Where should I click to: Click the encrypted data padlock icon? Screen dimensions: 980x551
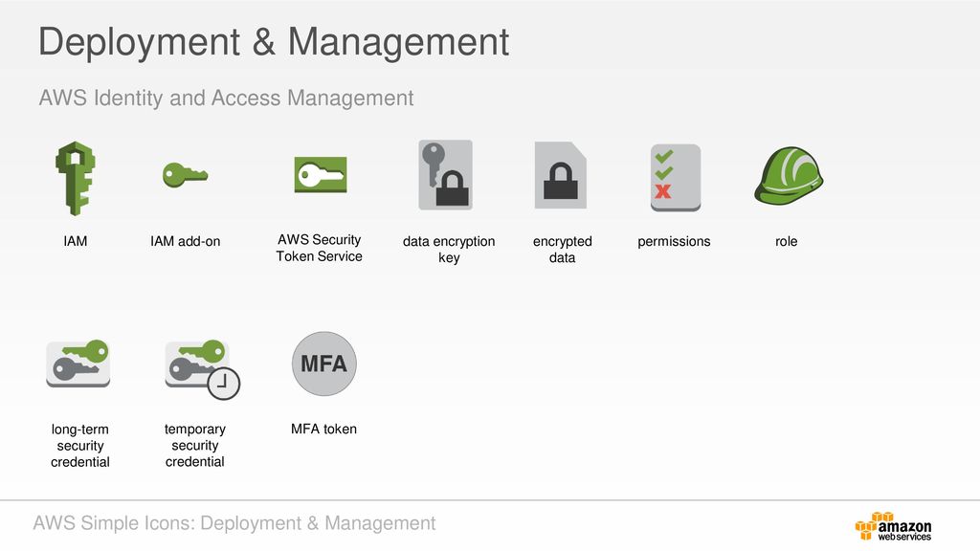[x=561, y=175]
